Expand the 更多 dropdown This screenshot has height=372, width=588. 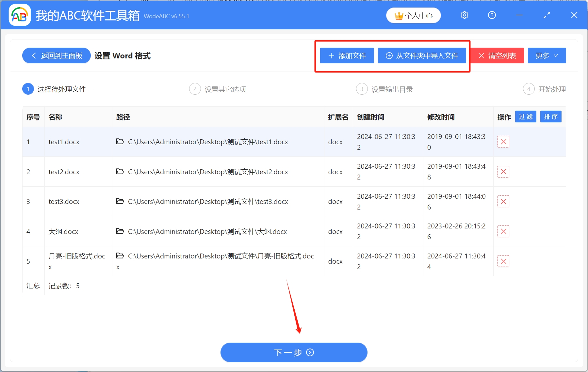pyautogui.click(x=547, y=55)
